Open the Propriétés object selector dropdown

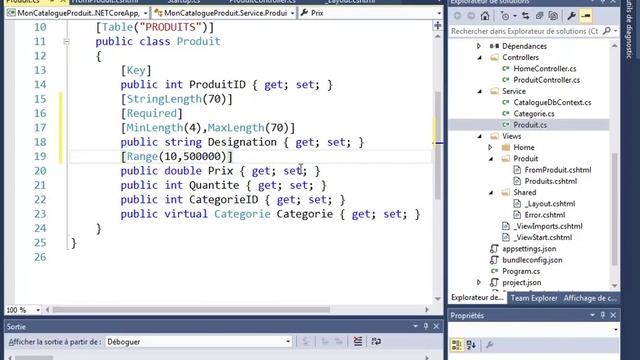click(x=616, y=329)
